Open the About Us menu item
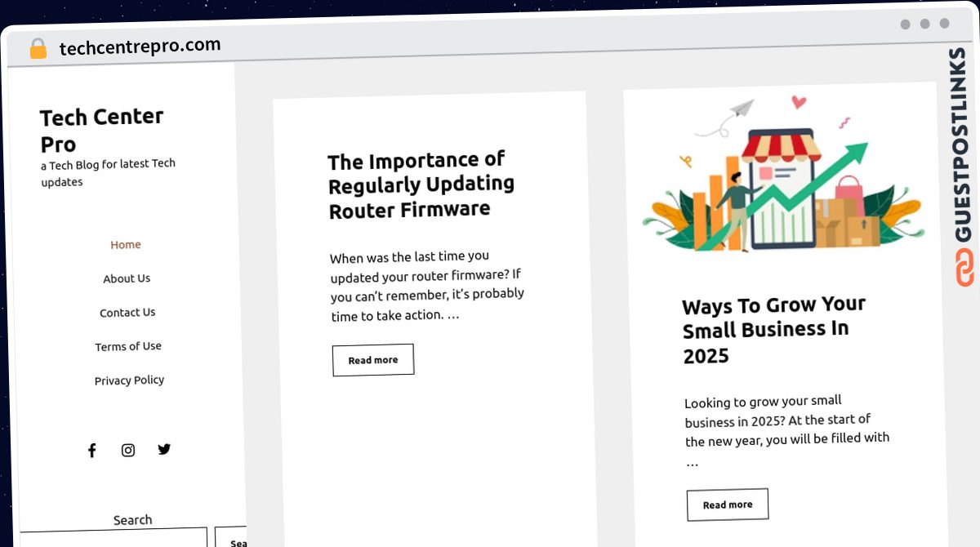This screenshot has height=547, width=980. [127, 278]
